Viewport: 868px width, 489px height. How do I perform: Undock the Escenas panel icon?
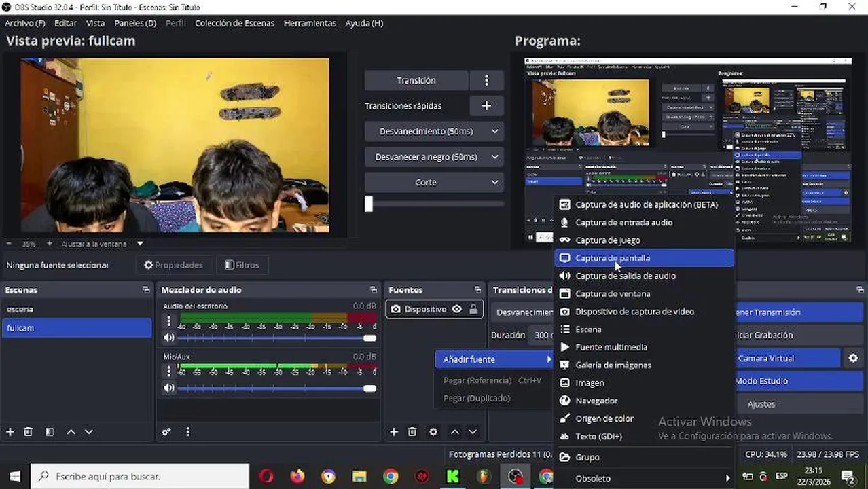click(146, 290)
